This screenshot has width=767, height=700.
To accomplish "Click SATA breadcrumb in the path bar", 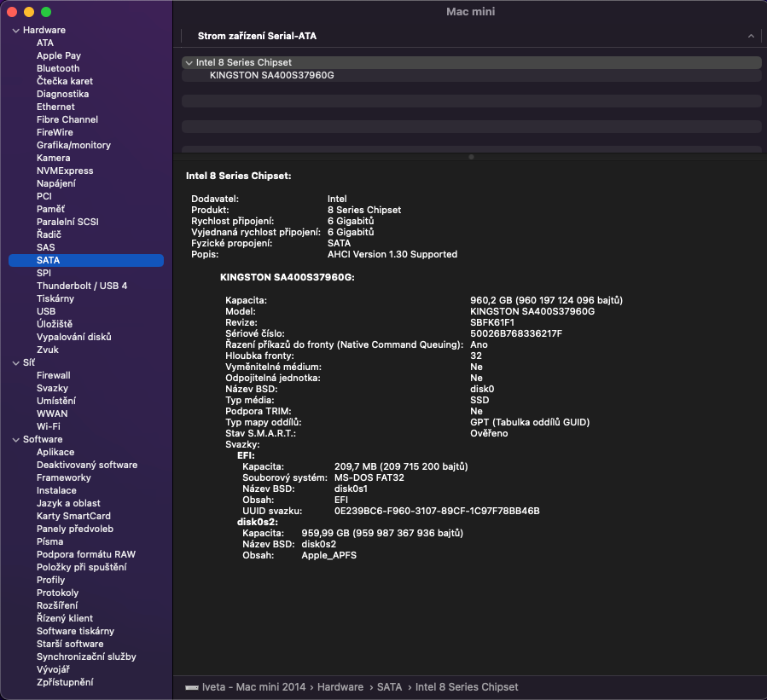I will pos(389,687).
